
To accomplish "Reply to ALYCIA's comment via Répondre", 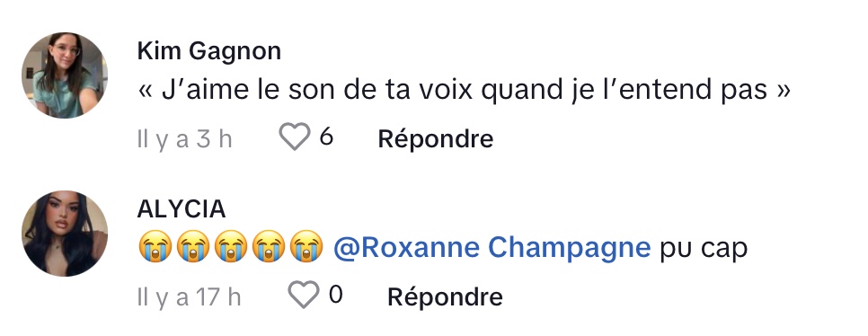I will [x=445, y=297].
